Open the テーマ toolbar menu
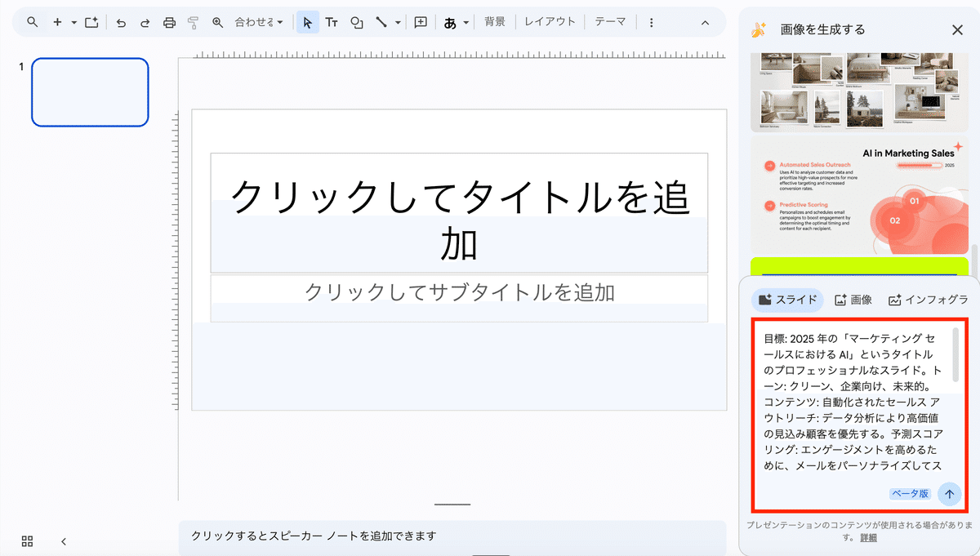The image size is (980, 556). pyautogui.click(x=610, y=22)
